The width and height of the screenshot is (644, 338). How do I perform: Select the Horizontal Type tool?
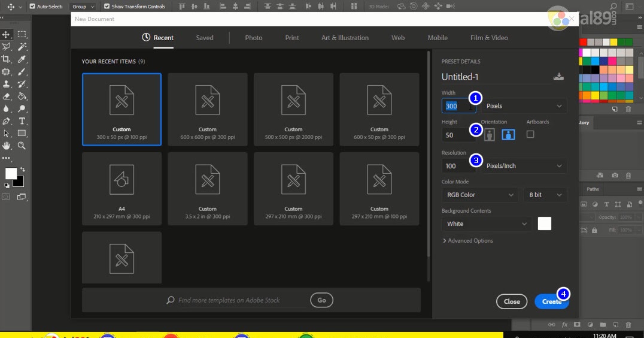[22, 121]
